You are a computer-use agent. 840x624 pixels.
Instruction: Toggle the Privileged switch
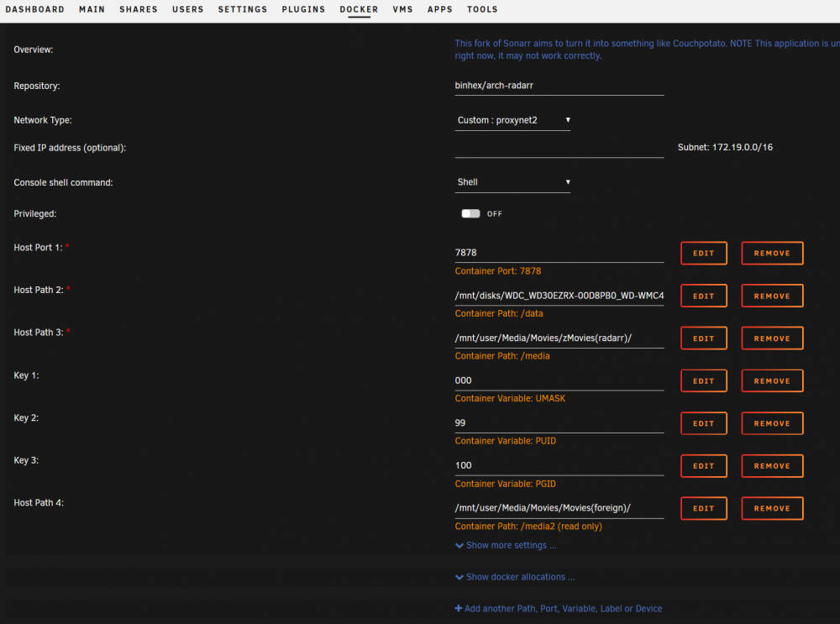tap(471, 213)
